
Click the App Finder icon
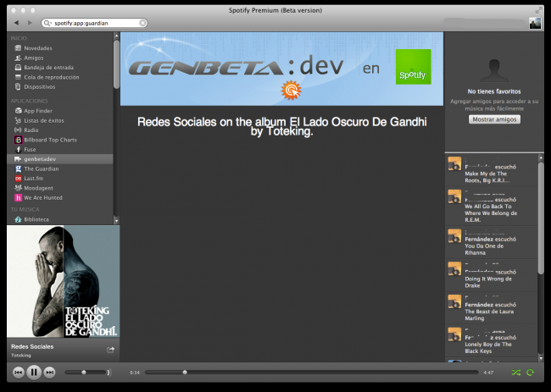coord(18,111)
